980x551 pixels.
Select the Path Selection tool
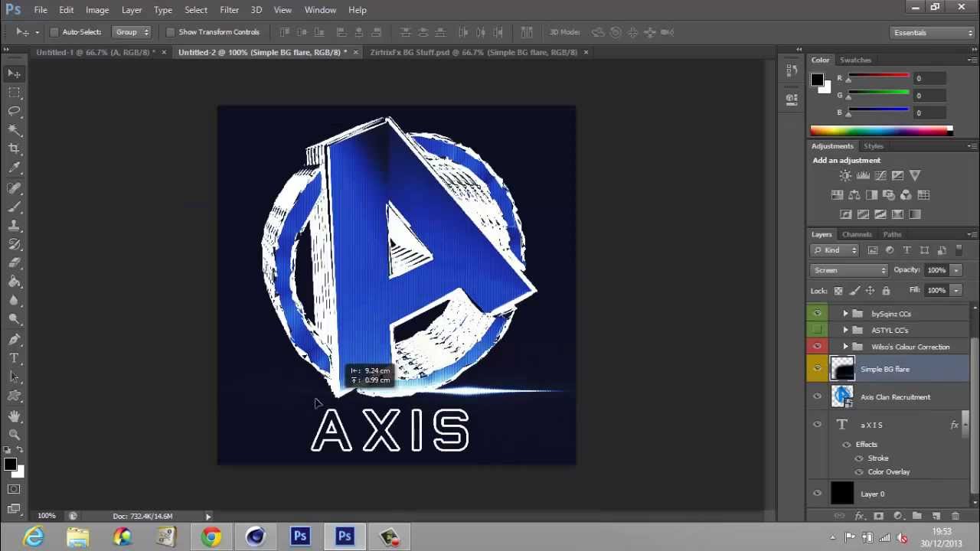[x=15, y=377]
